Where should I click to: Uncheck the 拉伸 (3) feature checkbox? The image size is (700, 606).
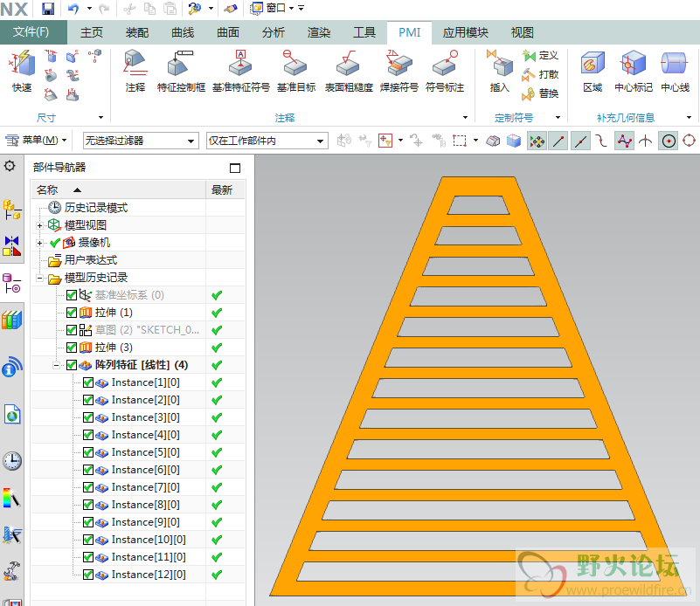pyautogui.click(x=72, y=348)
